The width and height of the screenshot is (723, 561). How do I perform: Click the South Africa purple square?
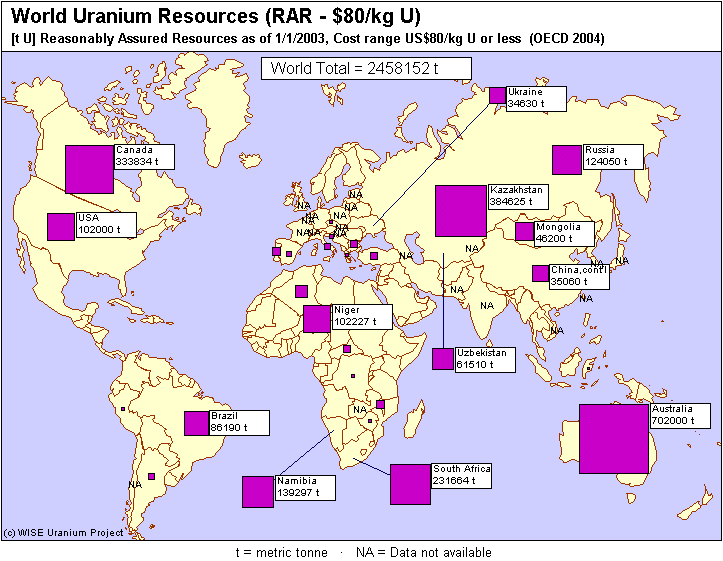click(409, 484)
